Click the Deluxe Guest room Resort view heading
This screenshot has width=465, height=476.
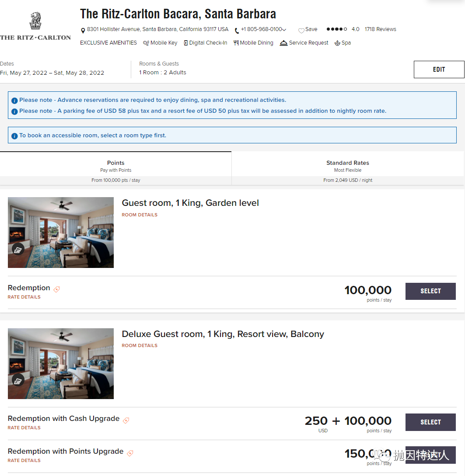(223, 334)
